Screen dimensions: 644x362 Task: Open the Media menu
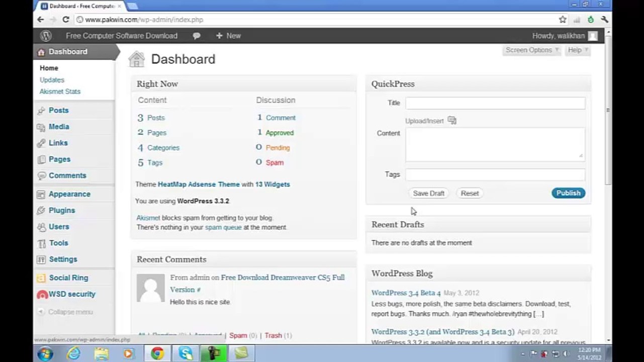(59, 127)
